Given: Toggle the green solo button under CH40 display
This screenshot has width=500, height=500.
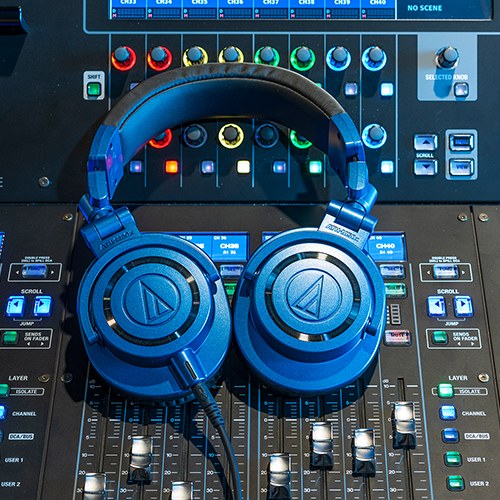Looking at the screenshot, I should click(395, 290).
